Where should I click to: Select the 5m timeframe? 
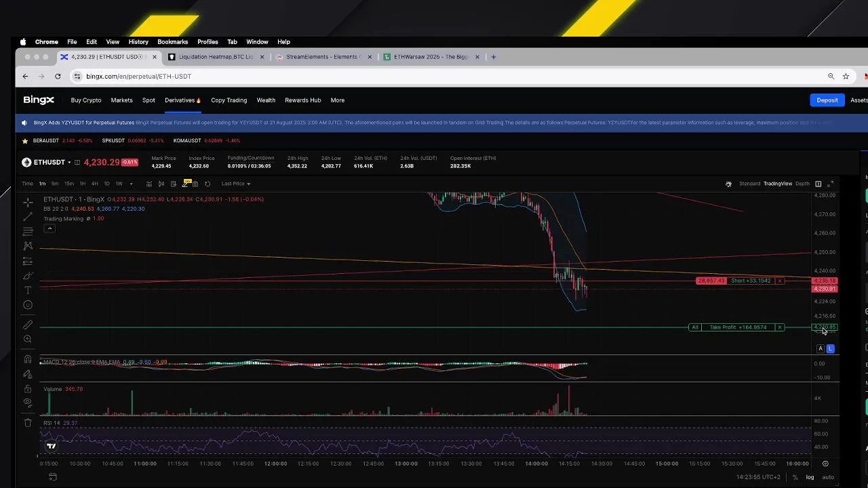click(55, 184)
